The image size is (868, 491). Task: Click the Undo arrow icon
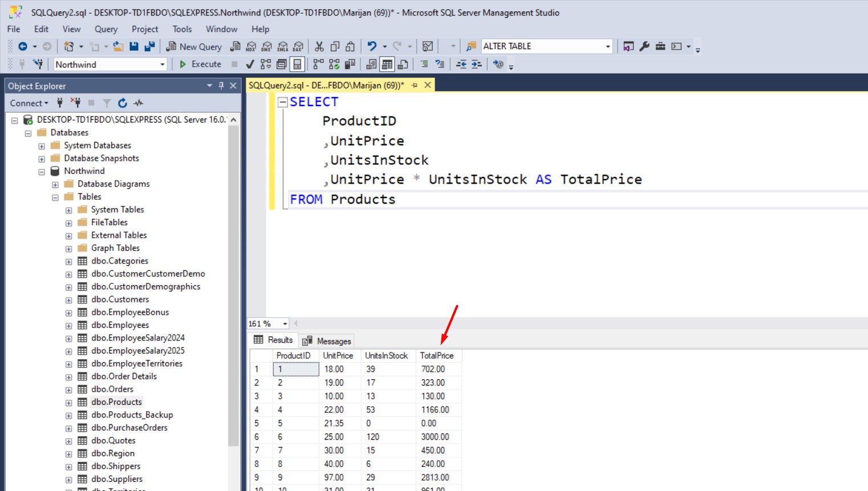(x=372, y=46)
